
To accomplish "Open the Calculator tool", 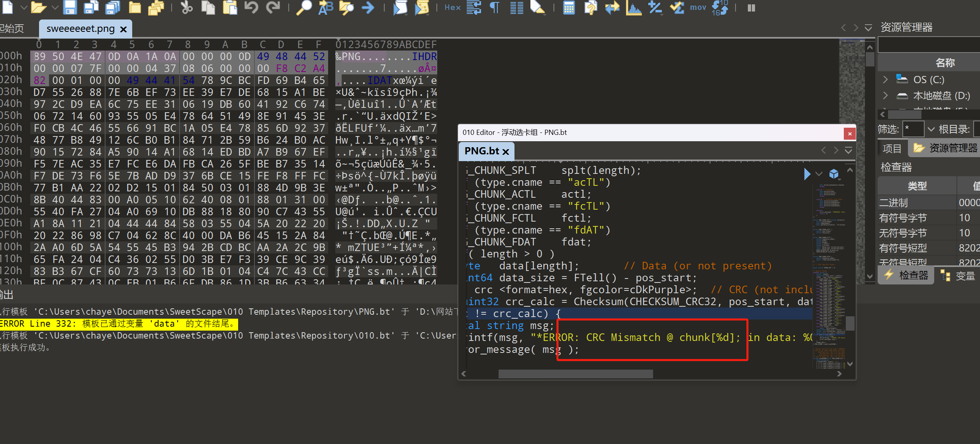I will coord(569,7).
